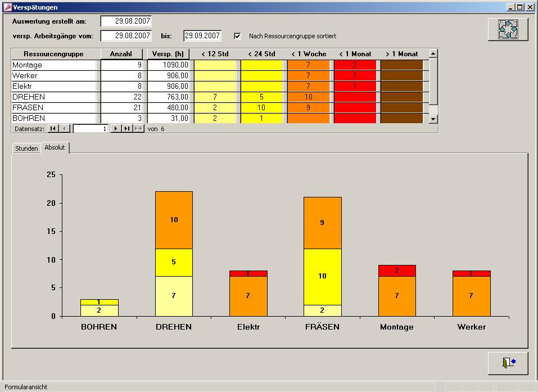Image resolution: width=538 pixels, height=392 pixels.
Task: Select the BOHREN row name cell
Action: pos(55,118)
